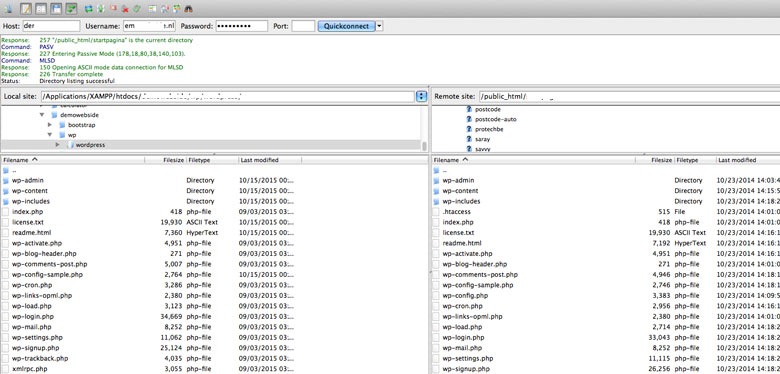Select local file wp-trackback.php
The image size is (780, 374).
pos(40,358)
